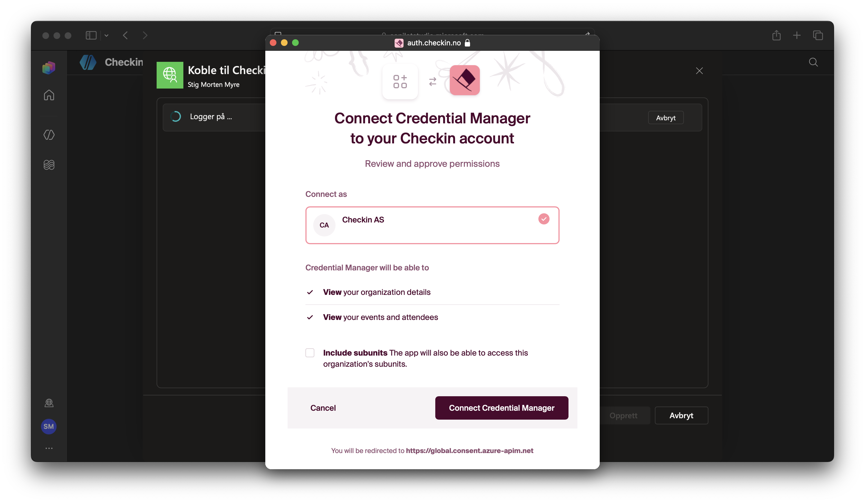Select the Checkin AS organization card
The width and height of the screenshot is (865, 504).
coord(432,225)
